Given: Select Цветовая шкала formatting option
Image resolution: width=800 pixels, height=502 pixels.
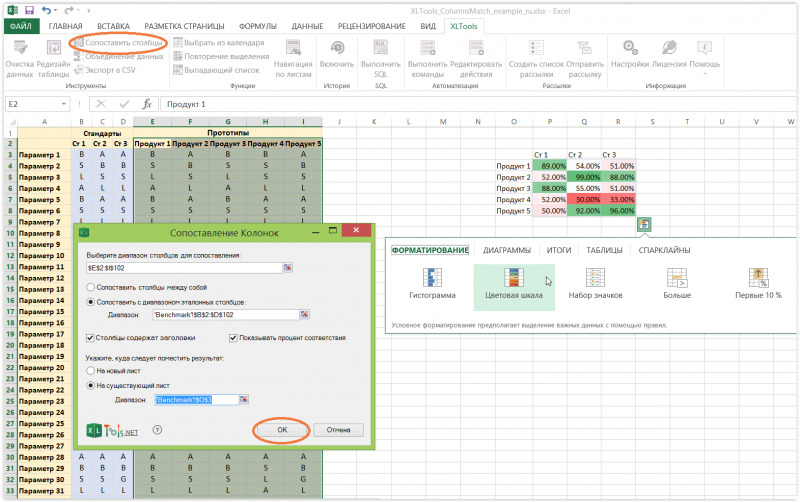Looking at the screenshot, I should point(513,283).
